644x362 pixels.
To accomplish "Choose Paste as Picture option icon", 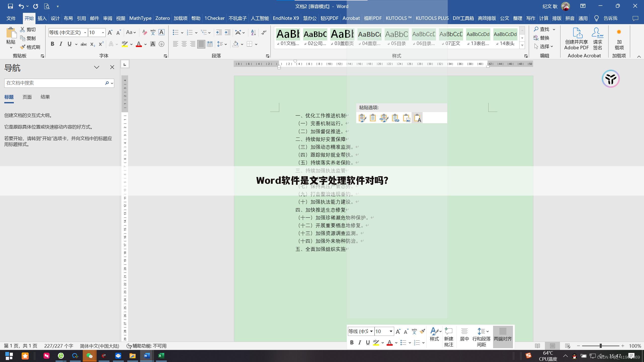I will click(x=407, y=118).
